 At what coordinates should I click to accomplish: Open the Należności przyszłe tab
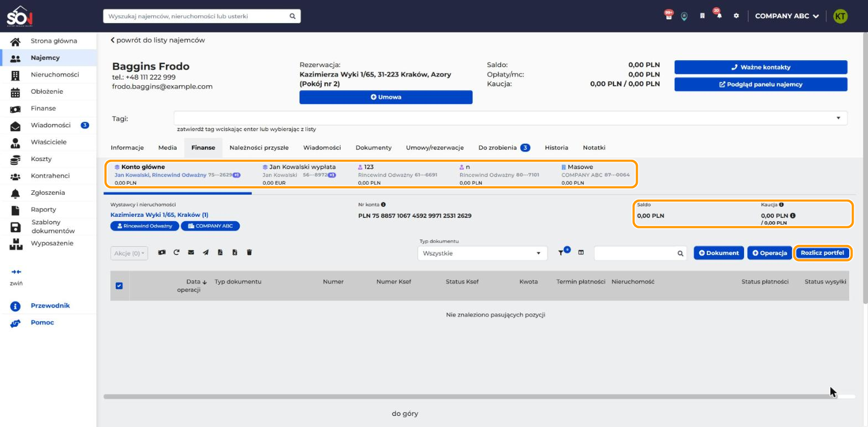click(x=259, y=148)
